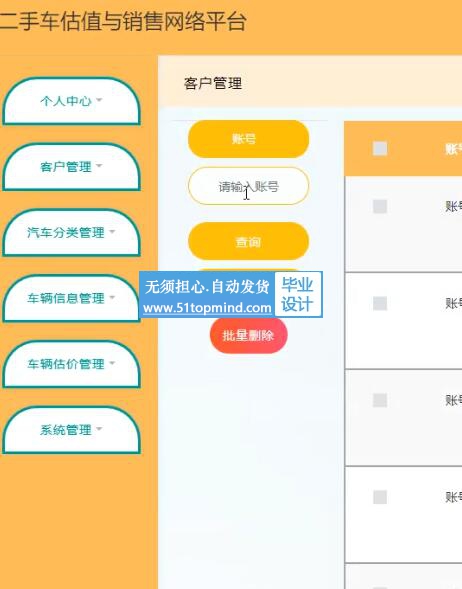
Task: Open the www.51topmind.com link
Action: pyautogui.click(x=207, y=308)
